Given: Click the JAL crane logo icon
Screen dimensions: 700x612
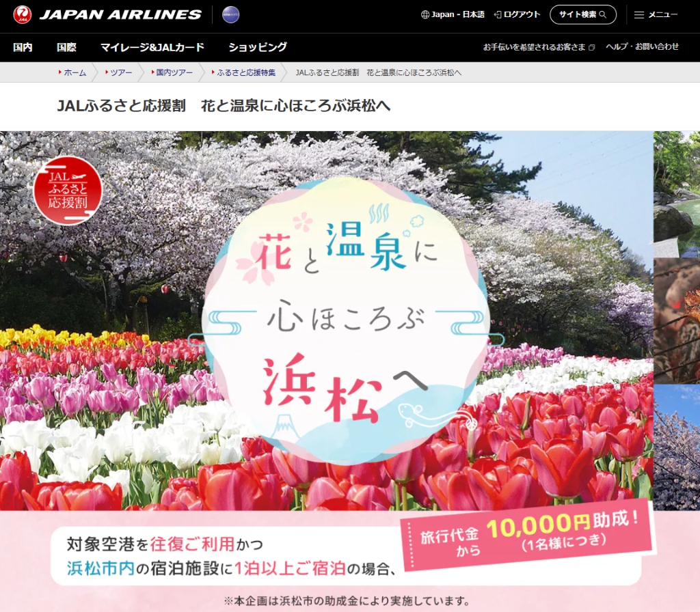Looking at the screenshot, I should (x=23, y=14).
